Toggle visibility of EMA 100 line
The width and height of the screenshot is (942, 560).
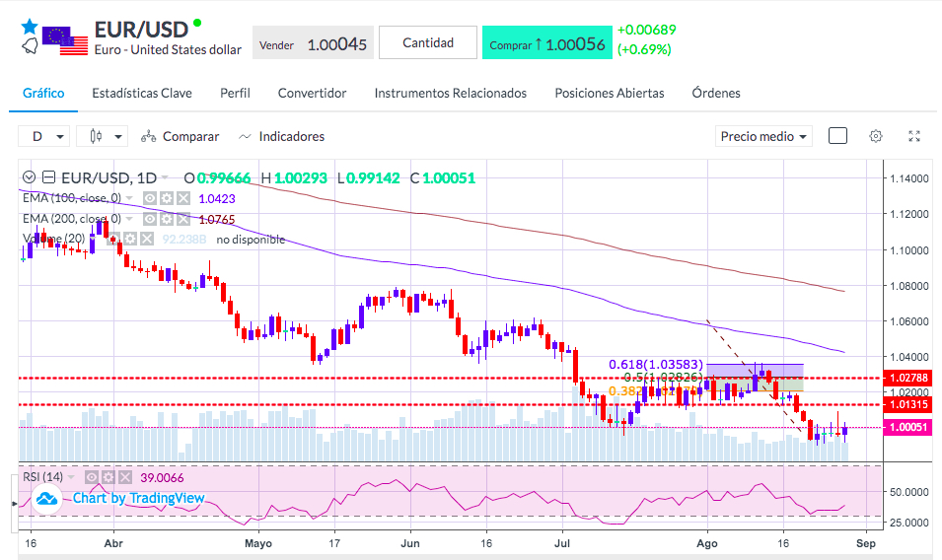tap(150, 199)
